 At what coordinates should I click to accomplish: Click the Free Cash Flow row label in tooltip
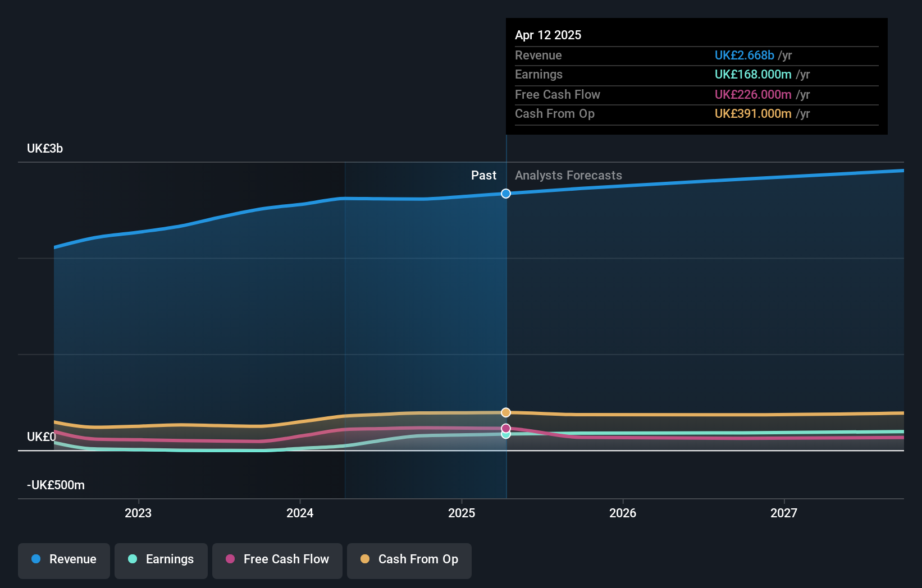pyautogui.click(x=558, y=95)
